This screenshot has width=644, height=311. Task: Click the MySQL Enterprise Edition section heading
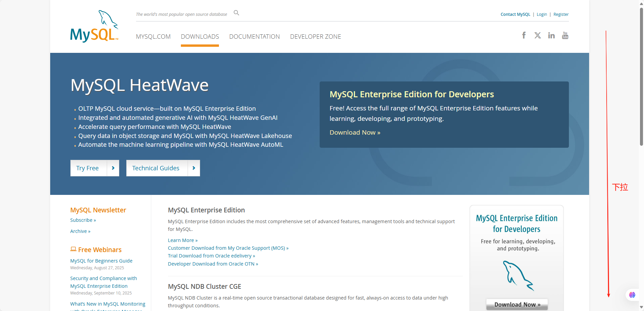coord(206,210)
